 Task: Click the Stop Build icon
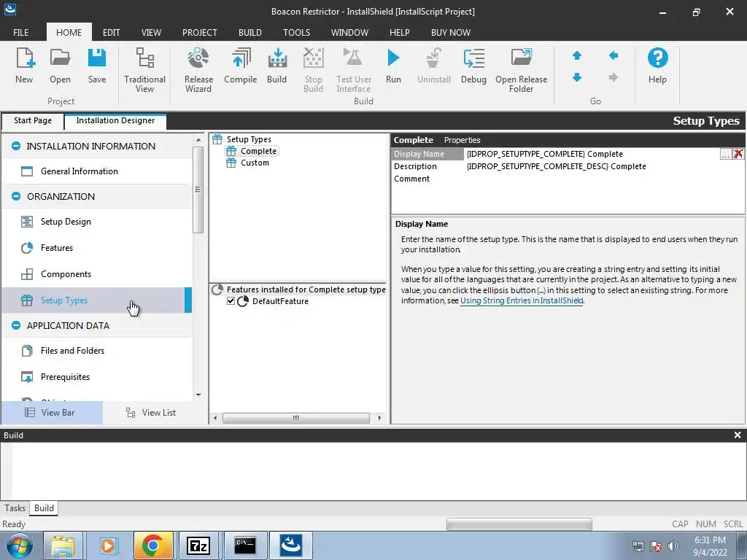coord(314,70)
